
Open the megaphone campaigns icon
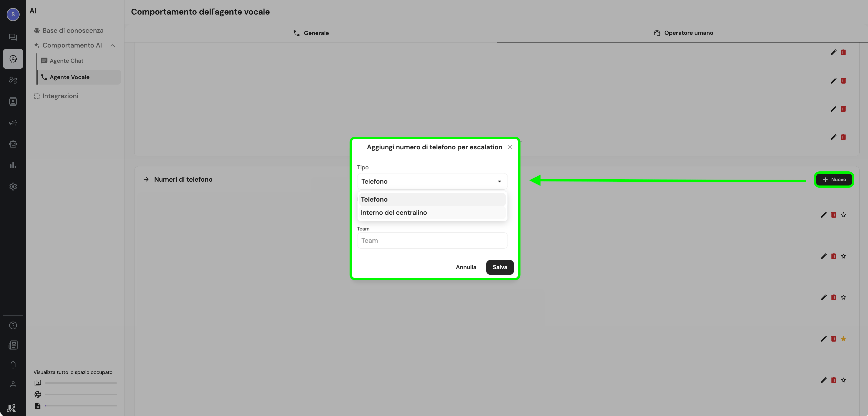pos(13,123)
